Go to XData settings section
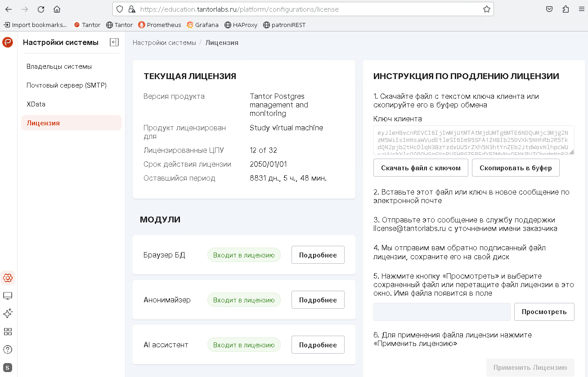This screenshot has width=588, height=377. pyautogui.click(x=36, y=104)
